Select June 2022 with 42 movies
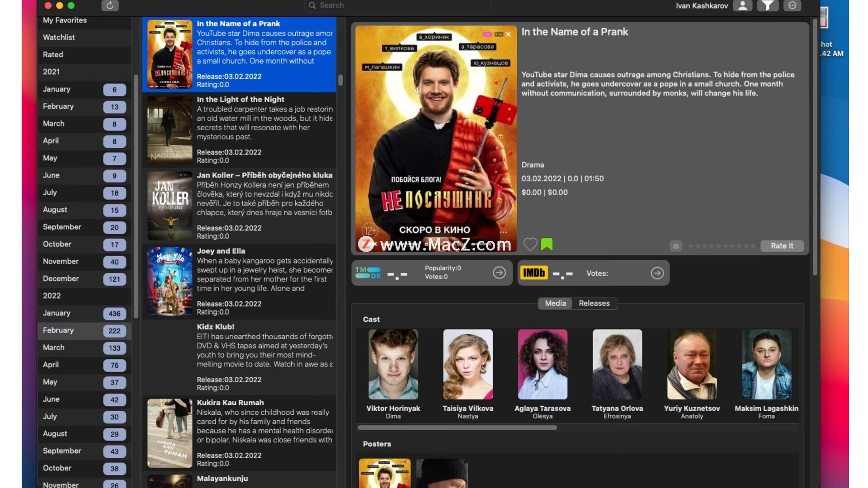This screenshot has width=868, height=488. [84, 399]
